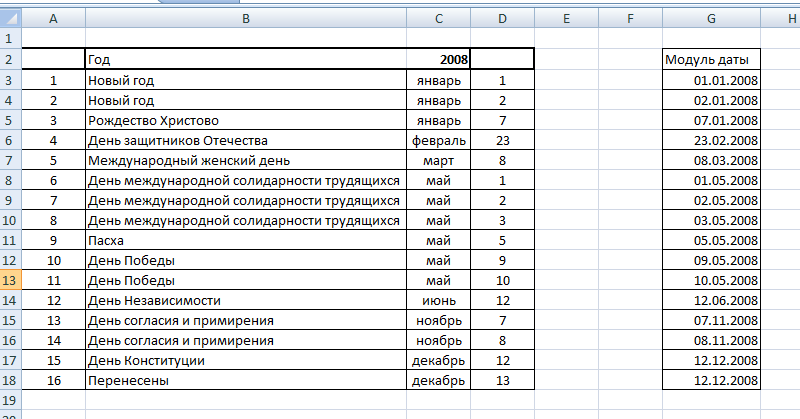Select 'День Независимости' cell
This screenshot has width=800, height=419.
tap(246, 300)
